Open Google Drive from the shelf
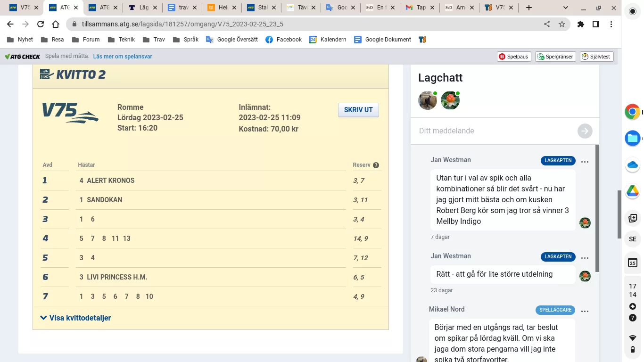The height and width of the screenshot is (362, 644). 632,191
